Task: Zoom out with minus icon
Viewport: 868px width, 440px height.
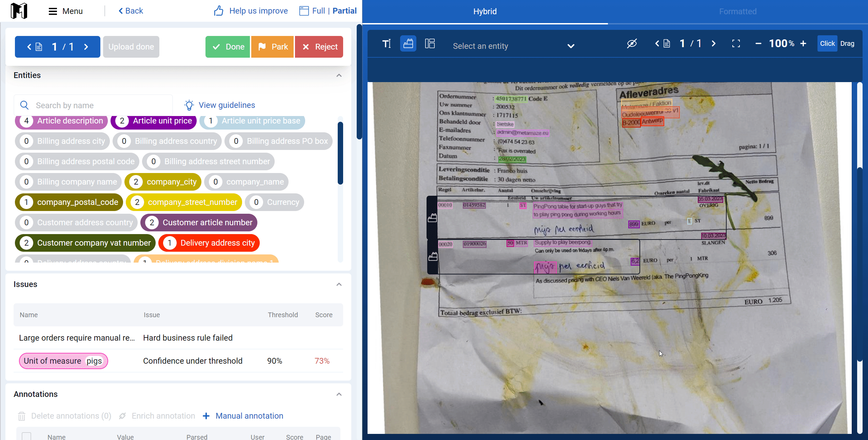Action: [x=758, y=43]
